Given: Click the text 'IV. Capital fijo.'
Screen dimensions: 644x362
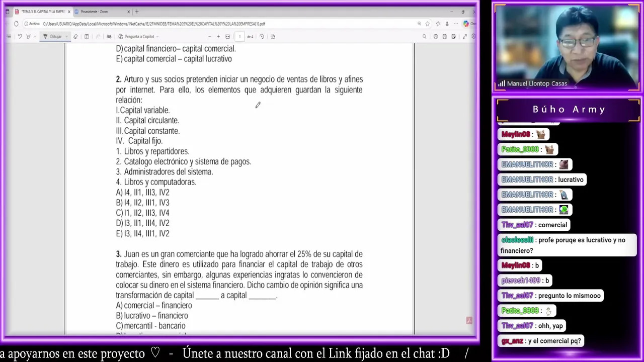Looking at the screenshot, I should pyautogui.click(x=139, y=141).
